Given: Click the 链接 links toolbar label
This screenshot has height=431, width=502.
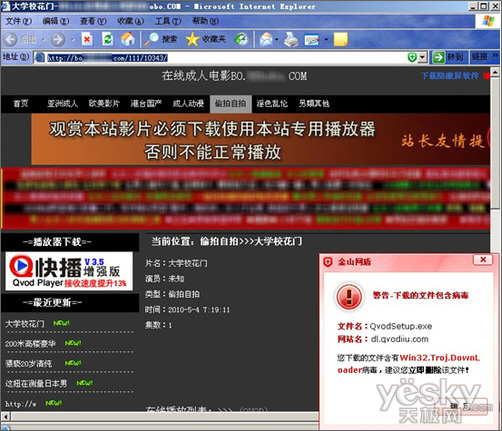Looking at the screenshot, I should [480, 57].
